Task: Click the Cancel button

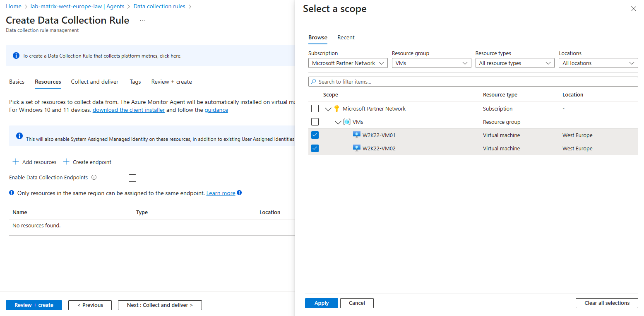Action: [x=357, y=303]
